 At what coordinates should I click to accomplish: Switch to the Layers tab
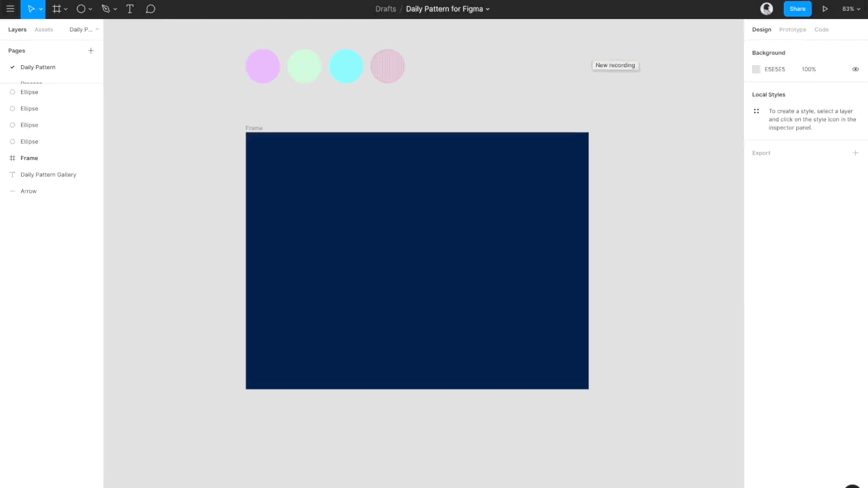pyautogui.click(x=17, y=30)
